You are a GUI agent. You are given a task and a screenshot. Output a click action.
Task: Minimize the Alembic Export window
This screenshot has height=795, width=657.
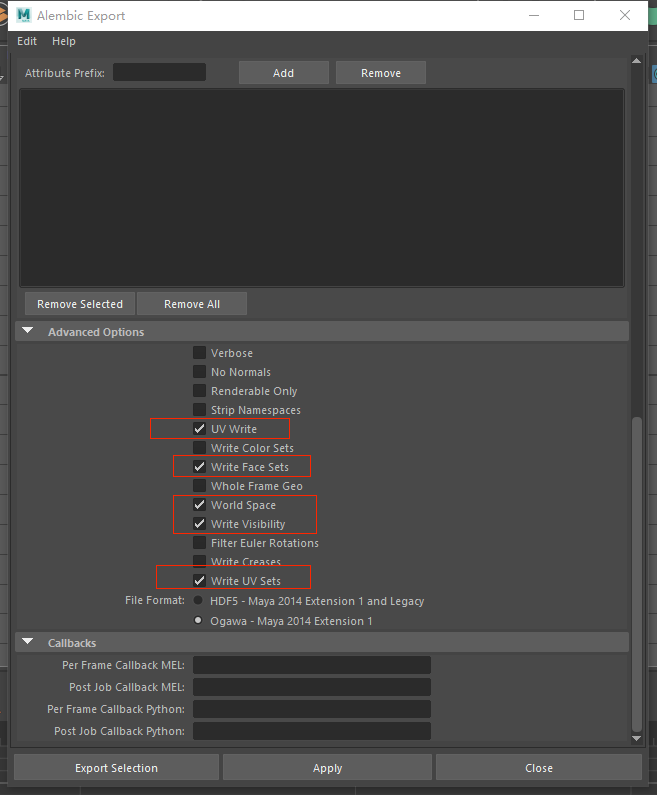534,15
